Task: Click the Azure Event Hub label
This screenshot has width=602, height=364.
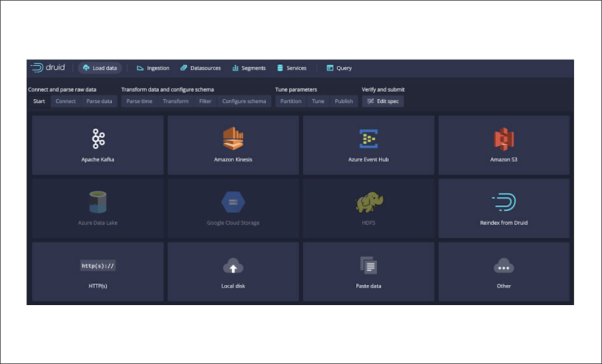Action: click(369, 160)
